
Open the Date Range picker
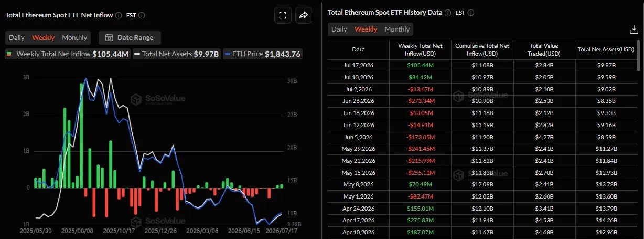pyautogui.click(x=130, y=37)
